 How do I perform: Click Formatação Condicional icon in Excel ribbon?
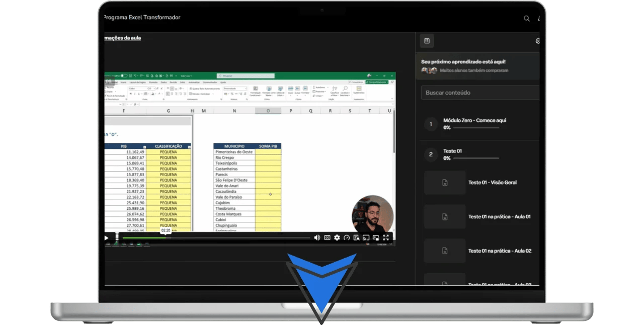point(256,91)
